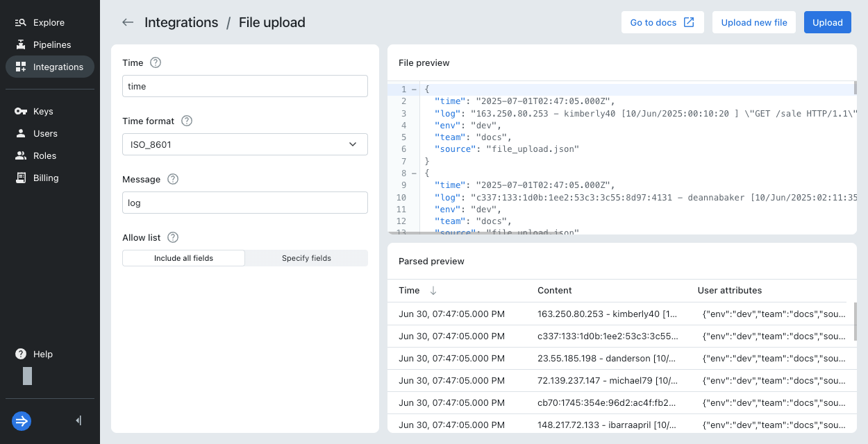Click the row with 72.139.237.147 - michael79

pyautogui.click(x=617, y=380)
